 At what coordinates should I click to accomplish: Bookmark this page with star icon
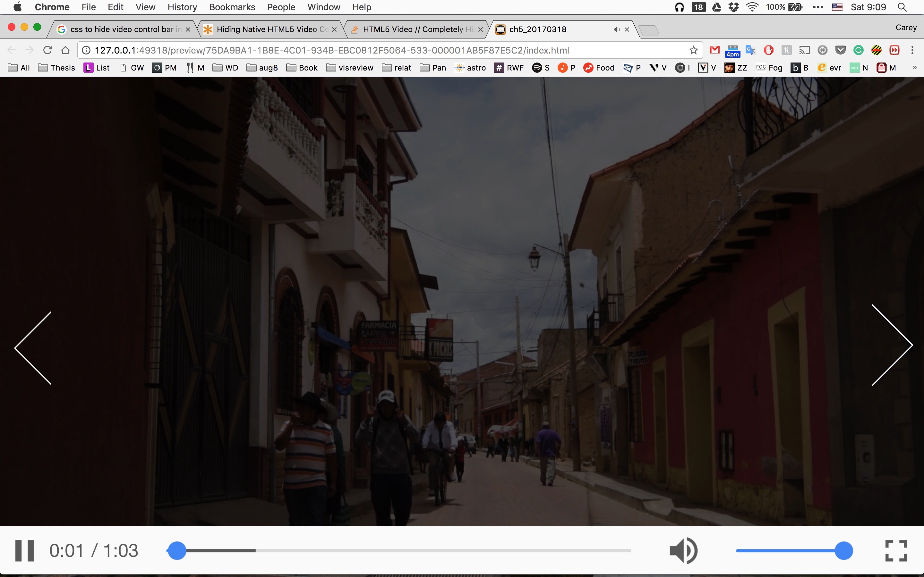tap(693, 50)
